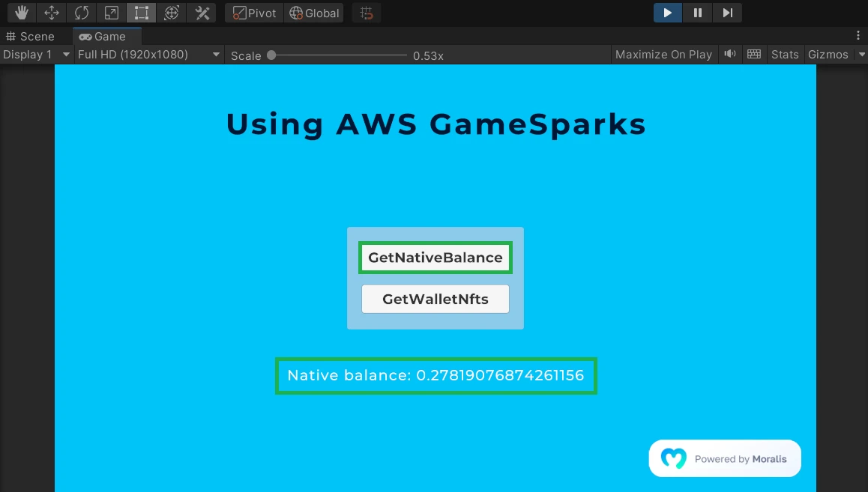Select the Hand tool

point(21,13)
